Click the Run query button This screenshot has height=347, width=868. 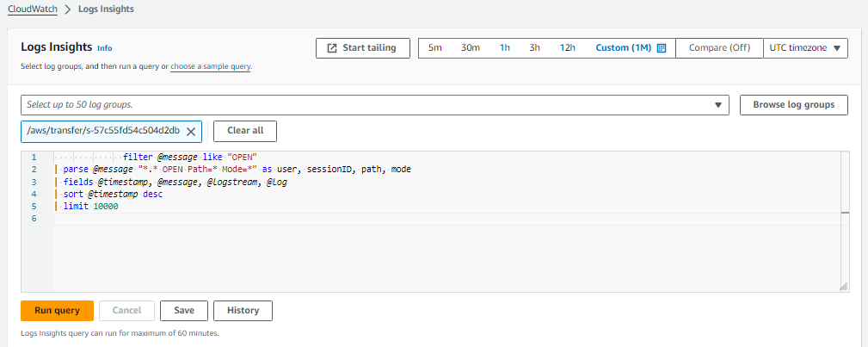(x=57, y=311)
